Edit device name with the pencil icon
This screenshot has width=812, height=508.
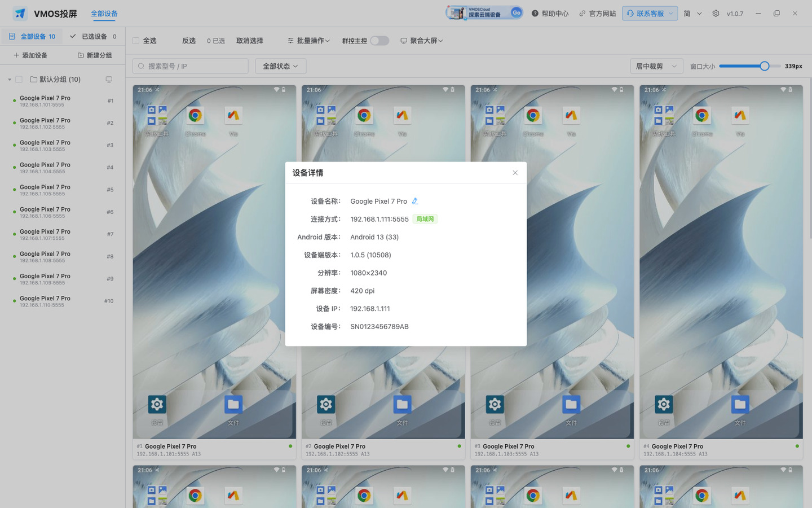coord(415,201)
